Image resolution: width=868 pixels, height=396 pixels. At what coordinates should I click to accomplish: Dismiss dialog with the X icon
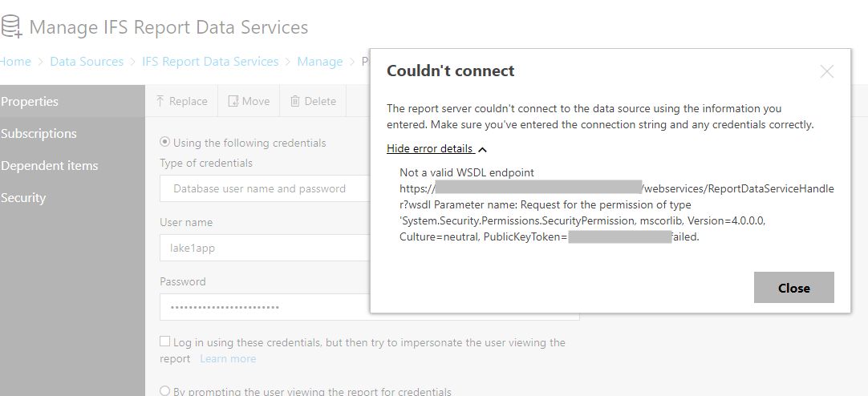(826, 71)
